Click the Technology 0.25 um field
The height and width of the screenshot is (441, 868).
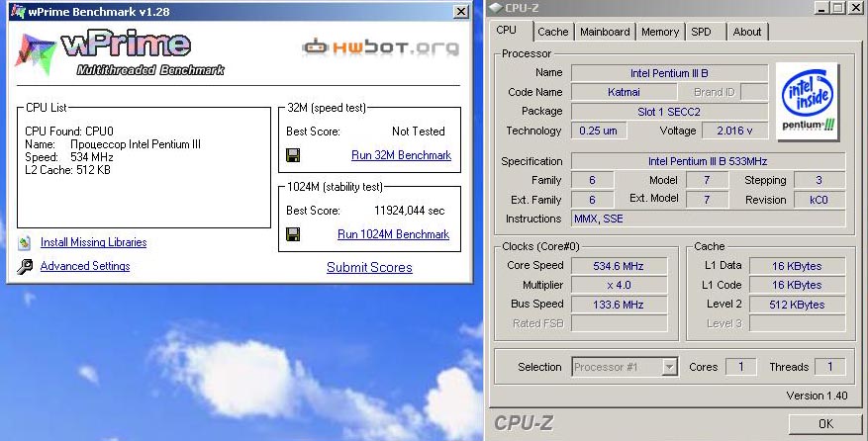pyautogui.click(x=599, y=132)
